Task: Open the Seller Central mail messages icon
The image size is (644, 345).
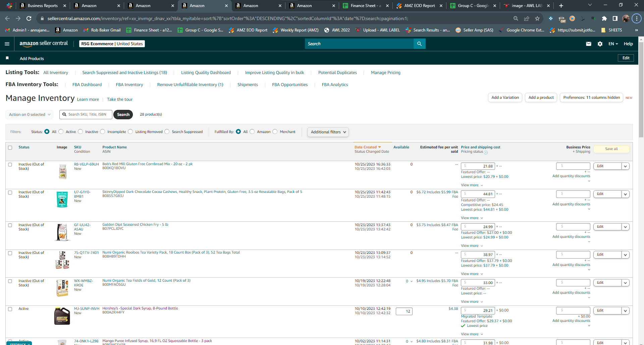Action: 589,44
